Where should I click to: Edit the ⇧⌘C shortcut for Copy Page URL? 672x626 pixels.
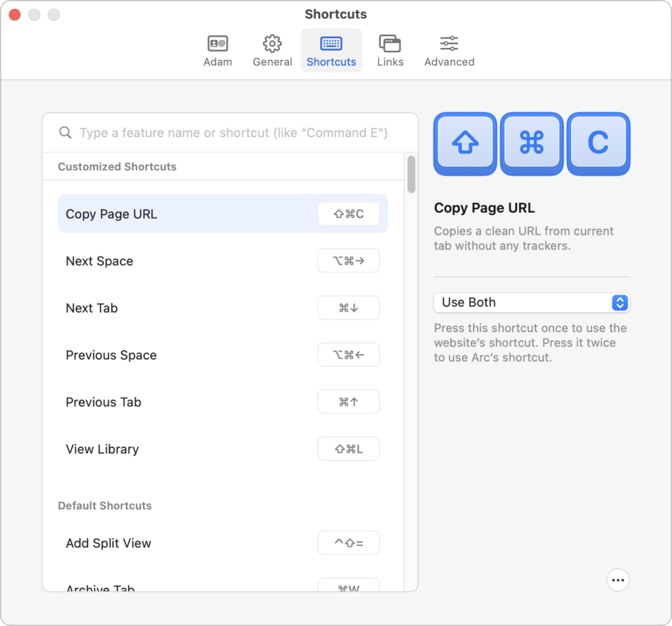(348, 214)
